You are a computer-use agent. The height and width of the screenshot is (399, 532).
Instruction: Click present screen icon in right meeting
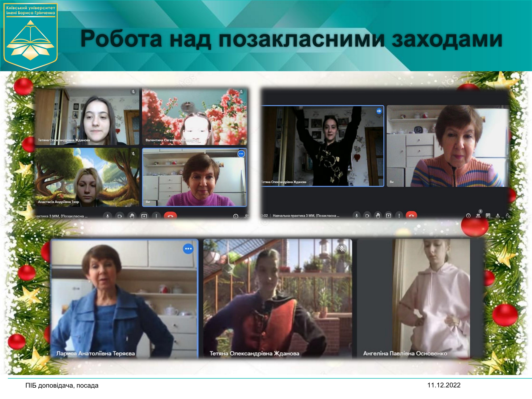tap(388, 215)
